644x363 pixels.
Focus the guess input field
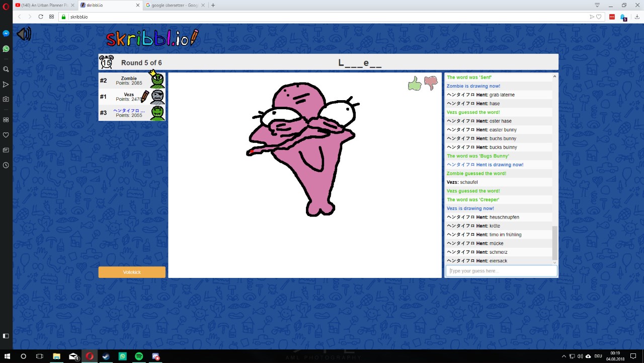coord(501,271)
